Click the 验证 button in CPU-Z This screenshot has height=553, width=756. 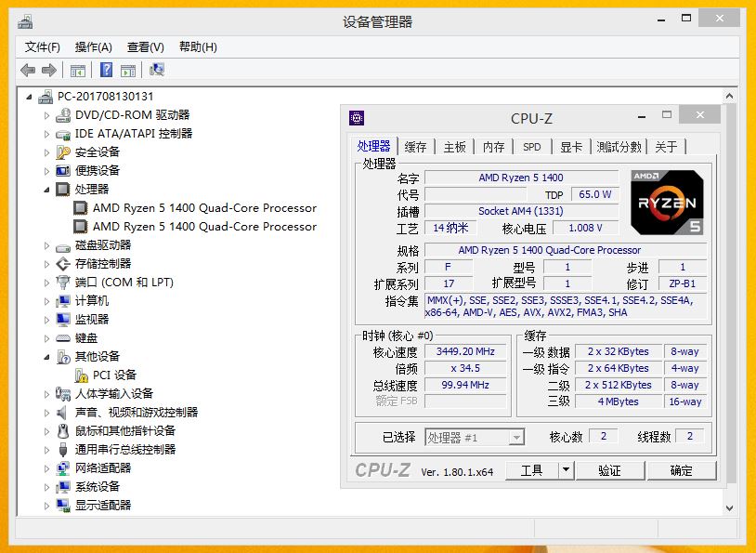pos(610,470)
